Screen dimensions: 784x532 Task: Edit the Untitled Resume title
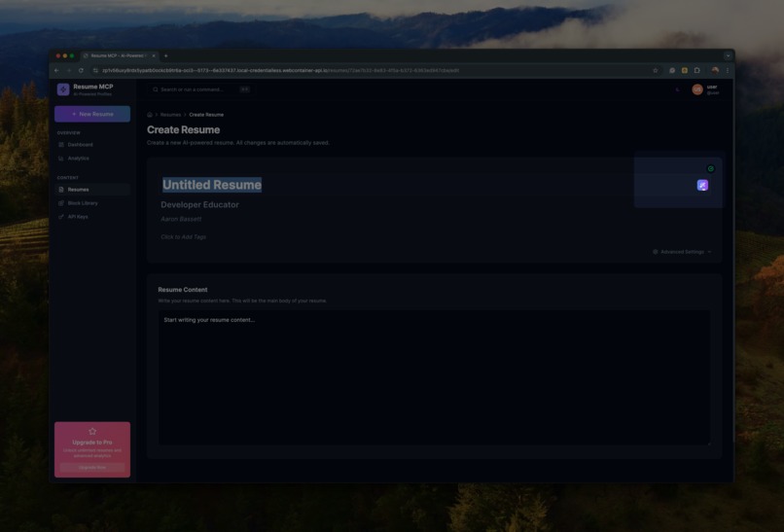tap(212, 185)
